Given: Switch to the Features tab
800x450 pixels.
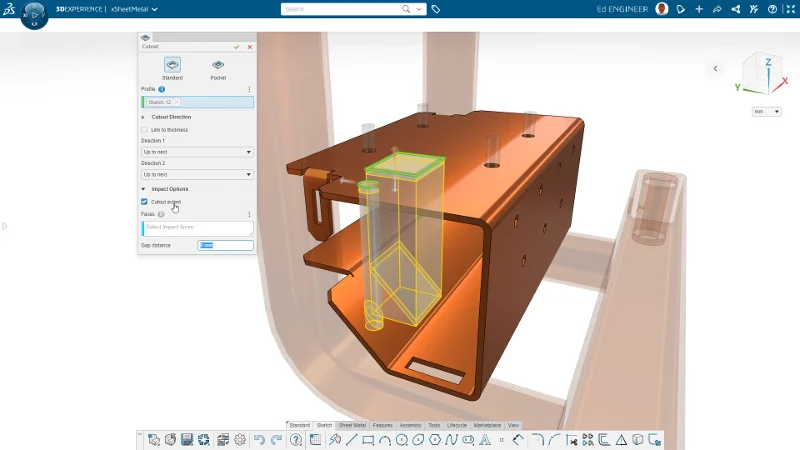Looking at the screenshot, I should pyautogui.click(x=383, y=425).
